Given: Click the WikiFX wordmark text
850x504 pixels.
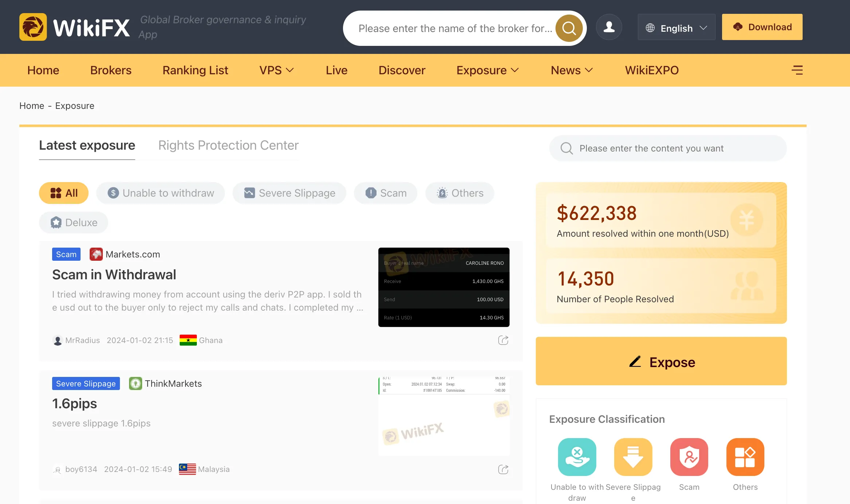Looking at the screenshot, I should (x=91, y=28).
